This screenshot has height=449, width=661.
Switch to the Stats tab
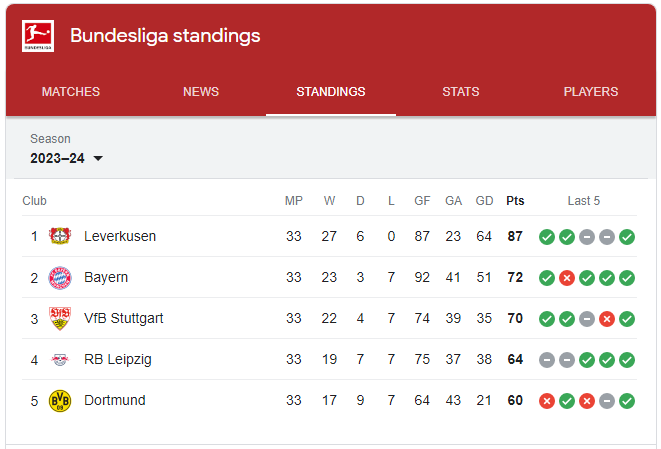461,91
